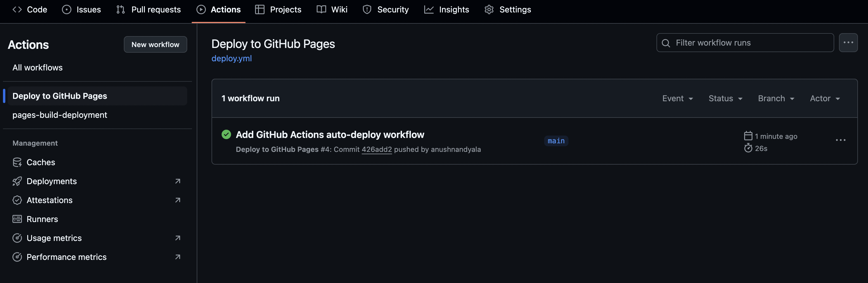This screenshot has width=868, height=283.
Task: Click the Insights graph icon
Action: (x=429, y=9)
